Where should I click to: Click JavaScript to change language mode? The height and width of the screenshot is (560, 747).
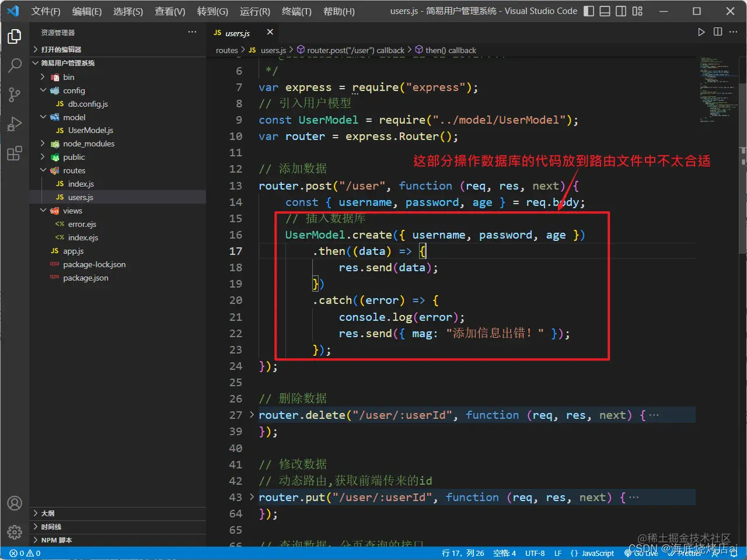coord(598,553)
